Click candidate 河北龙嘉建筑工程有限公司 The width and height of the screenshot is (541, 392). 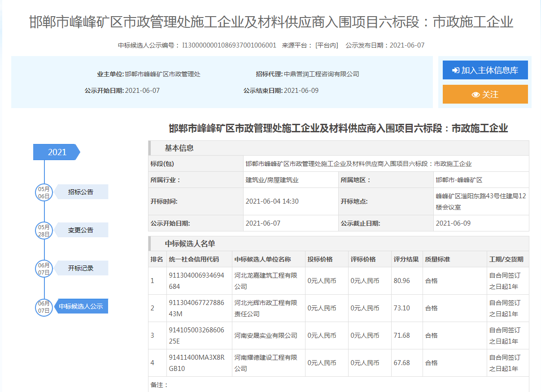(x=266, y=281)
